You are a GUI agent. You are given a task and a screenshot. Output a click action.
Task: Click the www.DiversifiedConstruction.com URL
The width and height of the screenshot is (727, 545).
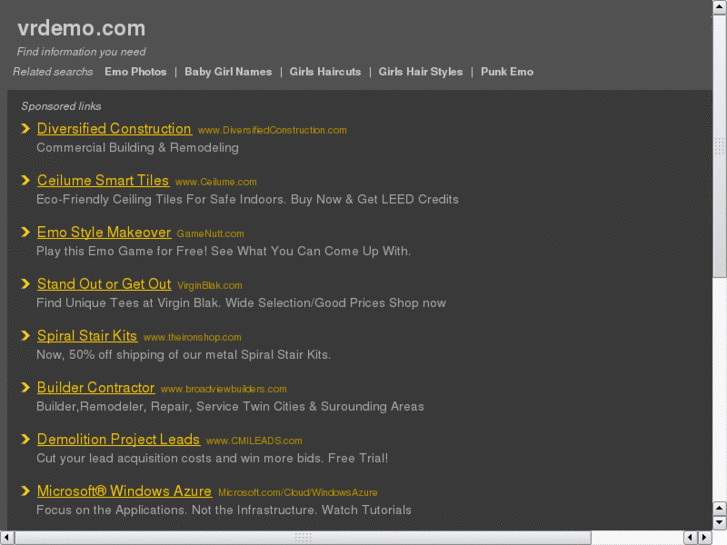tap(272, 130)
